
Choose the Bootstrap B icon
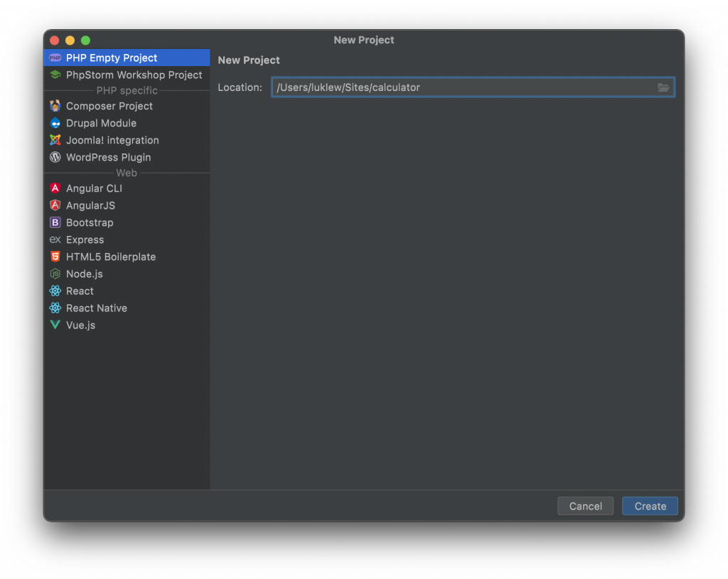tap(55, 222)
